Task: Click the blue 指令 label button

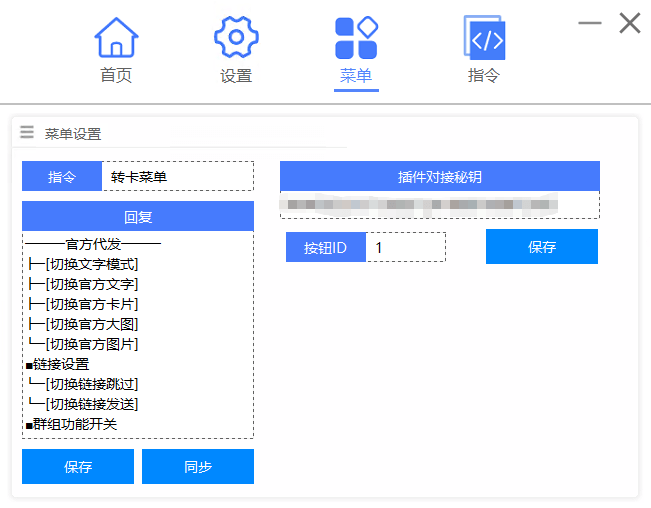Action: [62, 176]
